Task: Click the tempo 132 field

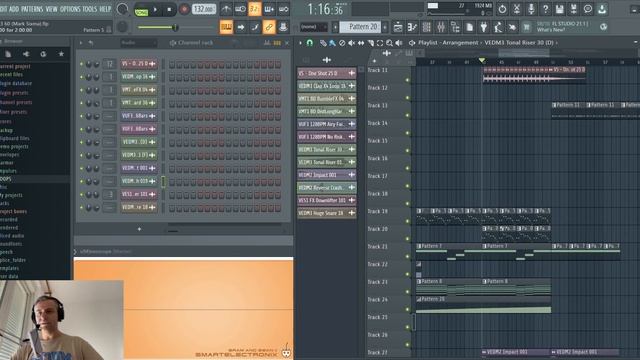Action: tap(204, 9)
